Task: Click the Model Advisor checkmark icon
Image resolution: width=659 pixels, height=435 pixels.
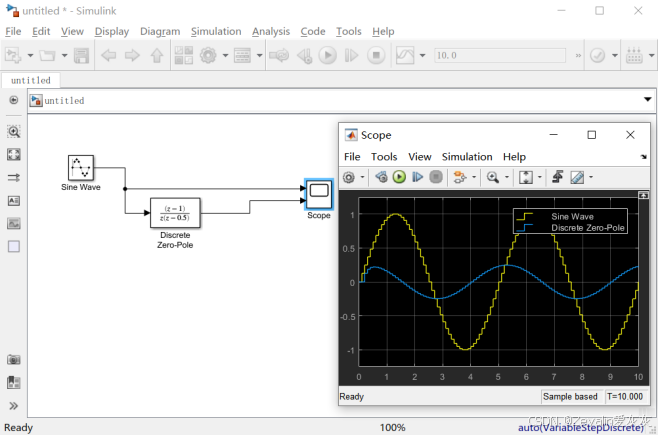Action: (597, 55)
